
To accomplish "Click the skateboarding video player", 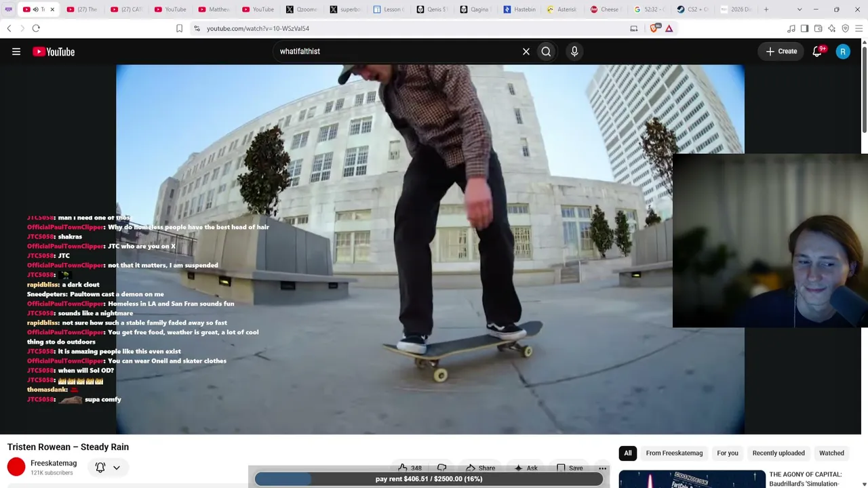I will click(430, 249).
